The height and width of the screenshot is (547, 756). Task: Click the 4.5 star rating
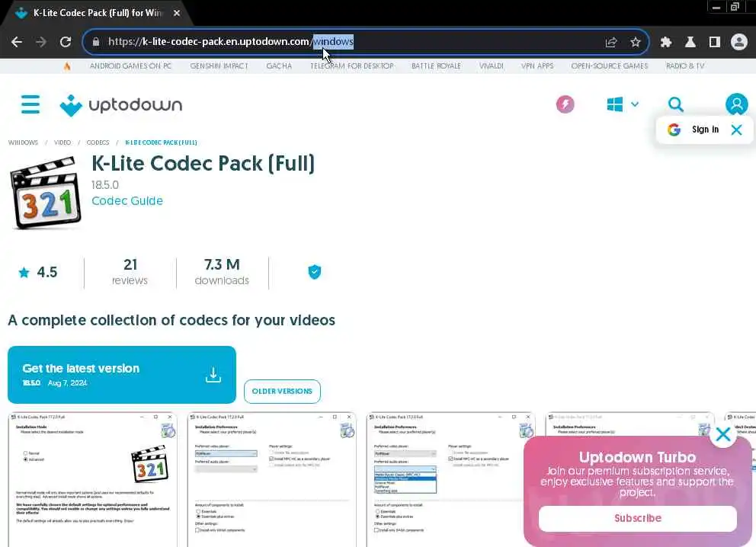tap(38, 272)
